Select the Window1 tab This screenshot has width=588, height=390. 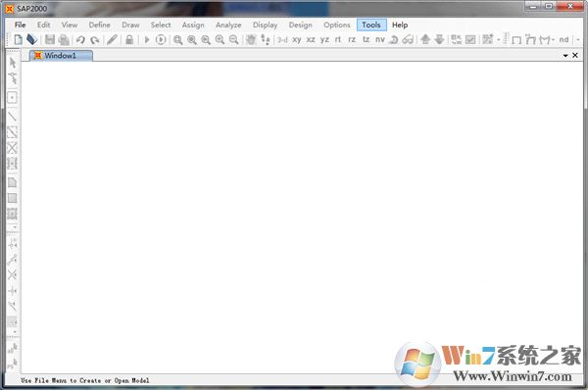coord(61,56)
